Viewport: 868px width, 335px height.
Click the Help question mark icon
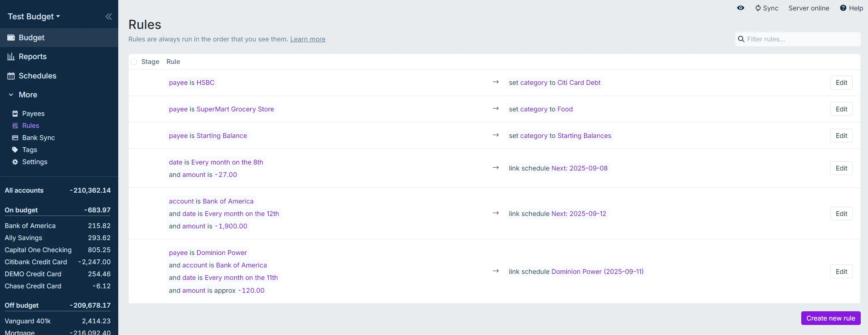point(843,8)
